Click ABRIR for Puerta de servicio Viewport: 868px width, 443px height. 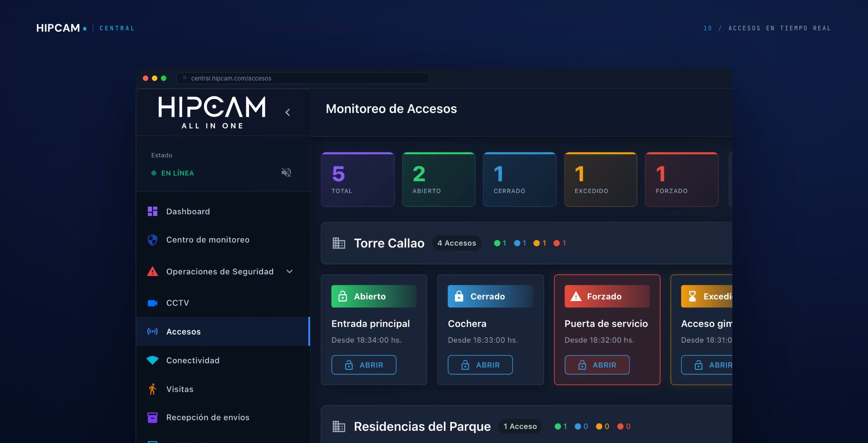(597, 365)
